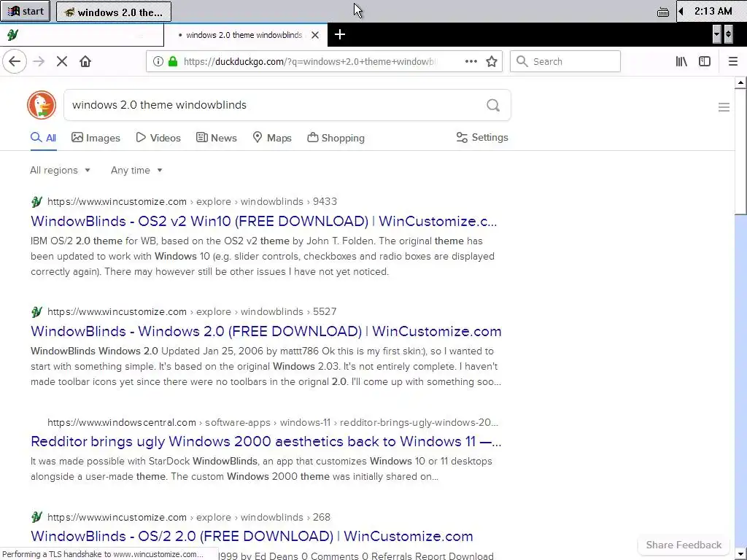747x560 pixels.
Task: Expand the Any time filter dropdown
Action: (136, 171)
